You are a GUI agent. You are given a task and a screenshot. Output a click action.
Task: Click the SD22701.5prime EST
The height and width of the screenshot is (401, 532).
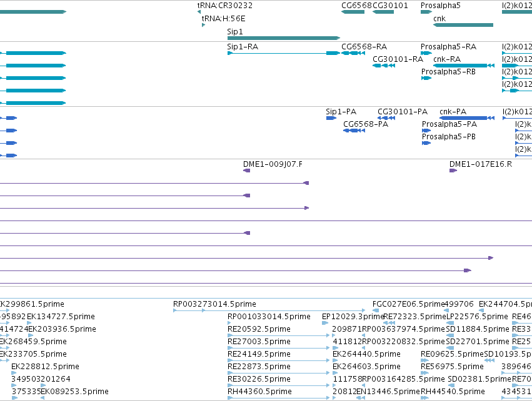click(450, 348)
